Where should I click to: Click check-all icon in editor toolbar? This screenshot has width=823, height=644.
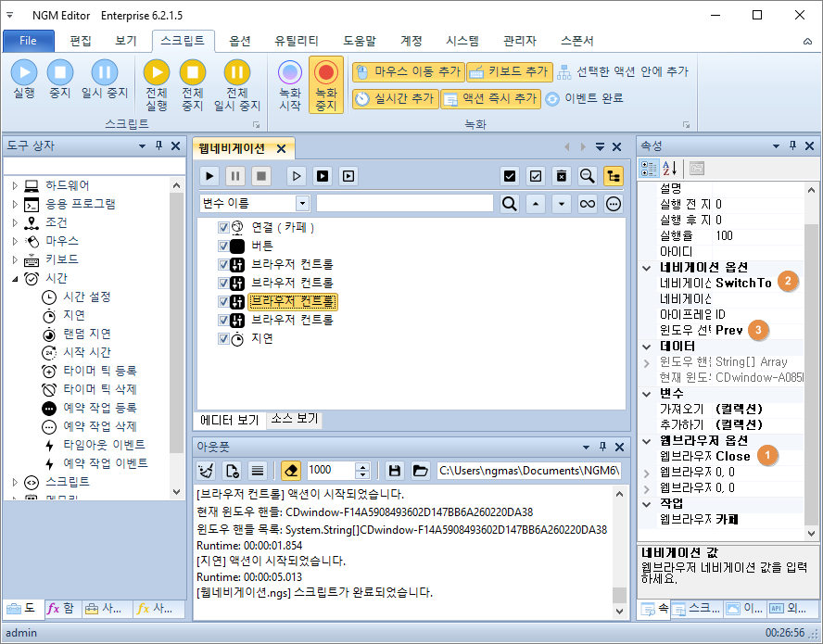[509, 176]
